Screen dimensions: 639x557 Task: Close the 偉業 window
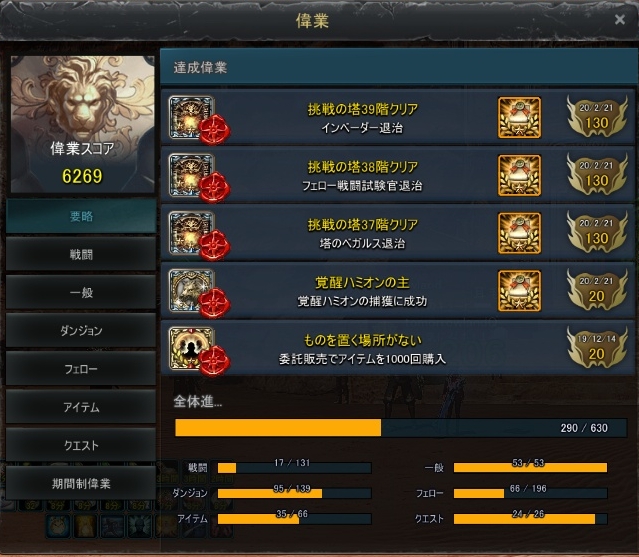point(619,19)
